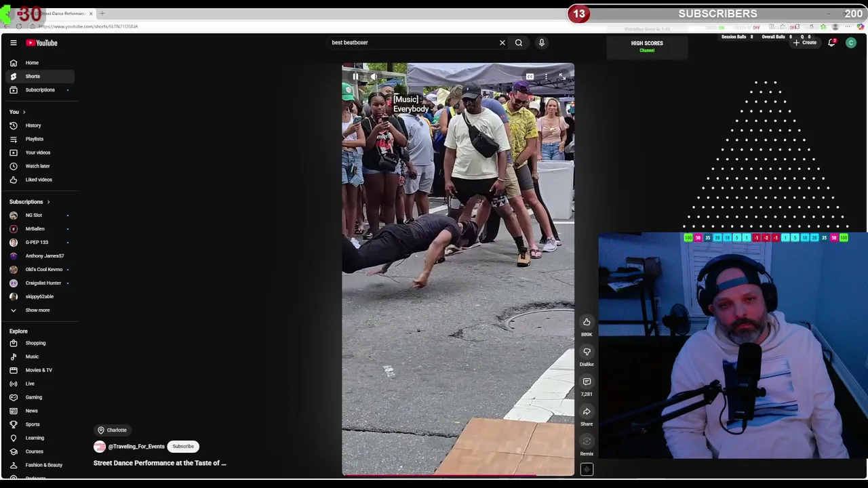Click the Create button
The image size is (868, 488).
tap(806, 43)
